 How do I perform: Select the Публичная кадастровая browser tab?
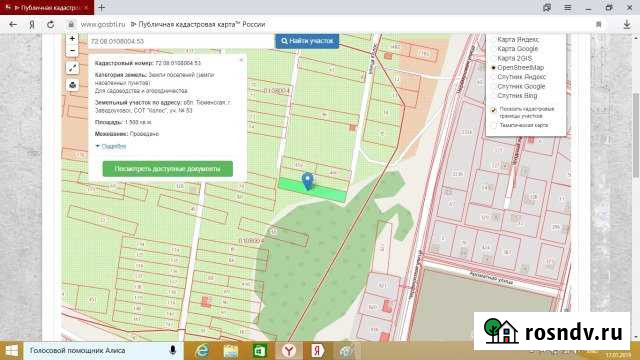coord(47,8)
